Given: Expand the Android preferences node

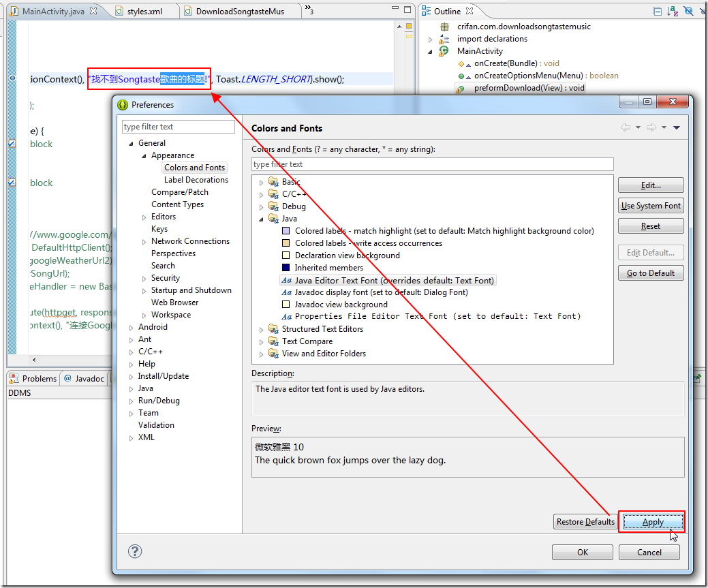Looking at the screenshot, I should 131,328.
